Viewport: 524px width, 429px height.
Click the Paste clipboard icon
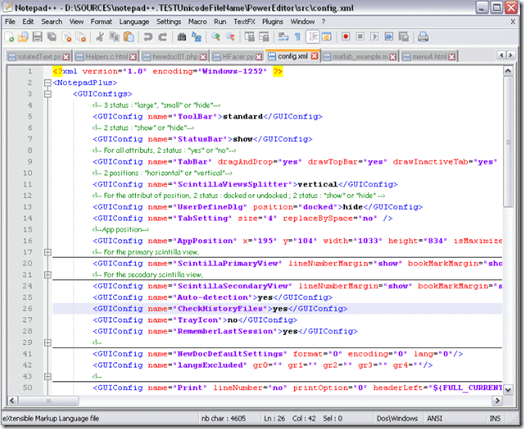tap(129, 37)
